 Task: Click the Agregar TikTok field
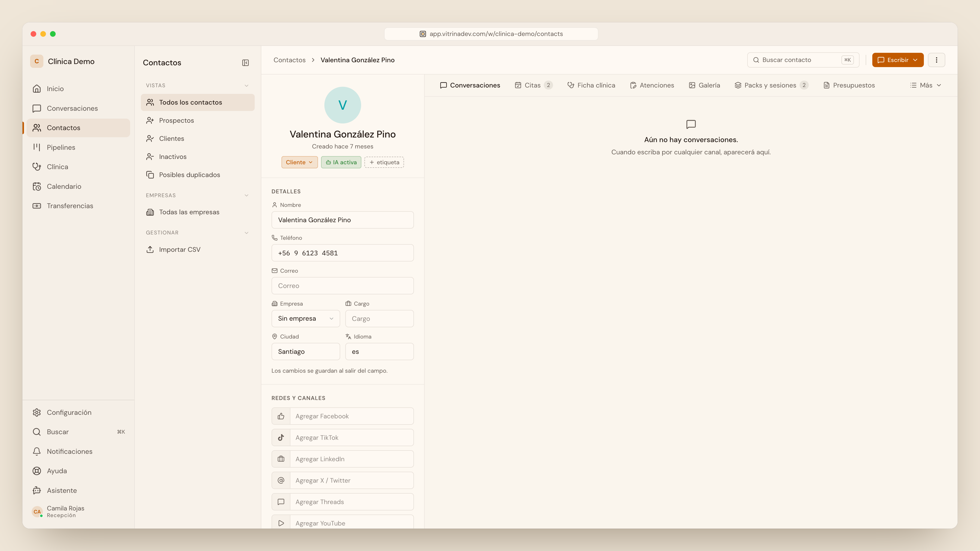tap(352, 437)
